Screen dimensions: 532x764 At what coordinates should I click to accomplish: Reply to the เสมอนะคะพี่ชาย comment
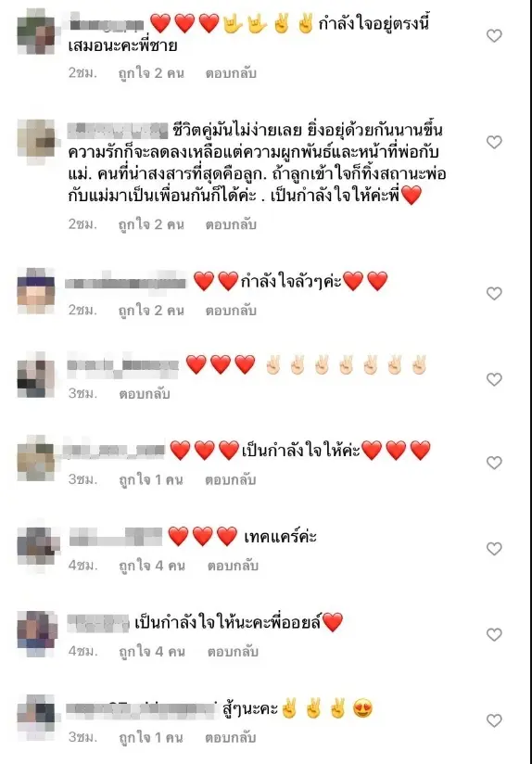(231, 73)
